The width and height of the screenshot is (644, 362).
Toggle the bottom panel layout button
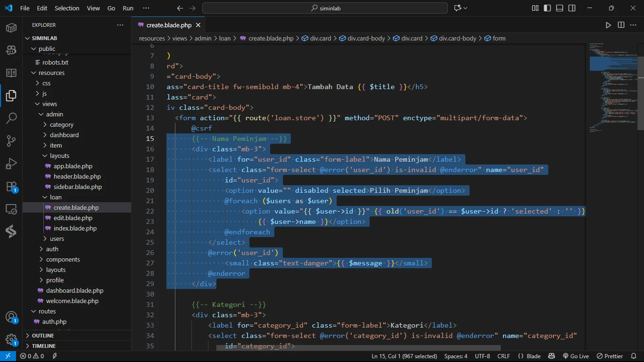coord(560,8)
